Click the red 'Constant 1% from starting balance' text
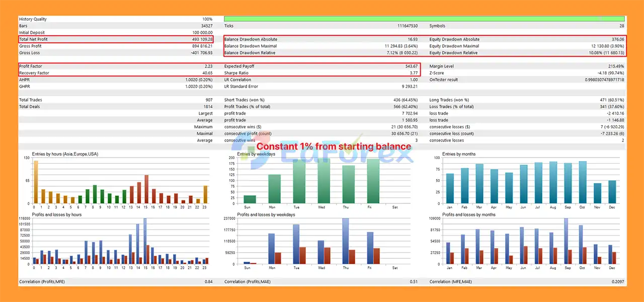Image resolution: width=644 pixels, height=302 pixels. (x=334, y=146)
